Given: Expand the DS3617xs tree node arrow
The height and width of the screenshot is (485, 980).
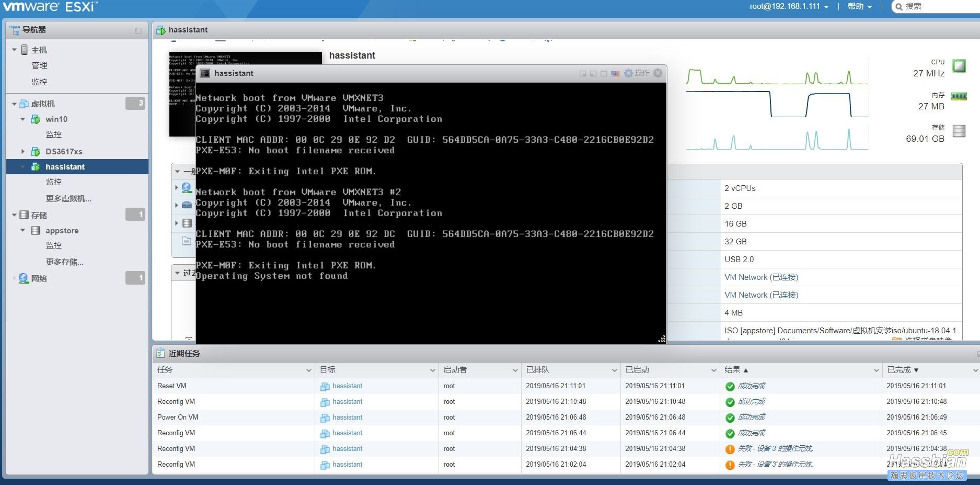Looking at the screenshot, I should [x=22, y=152].
